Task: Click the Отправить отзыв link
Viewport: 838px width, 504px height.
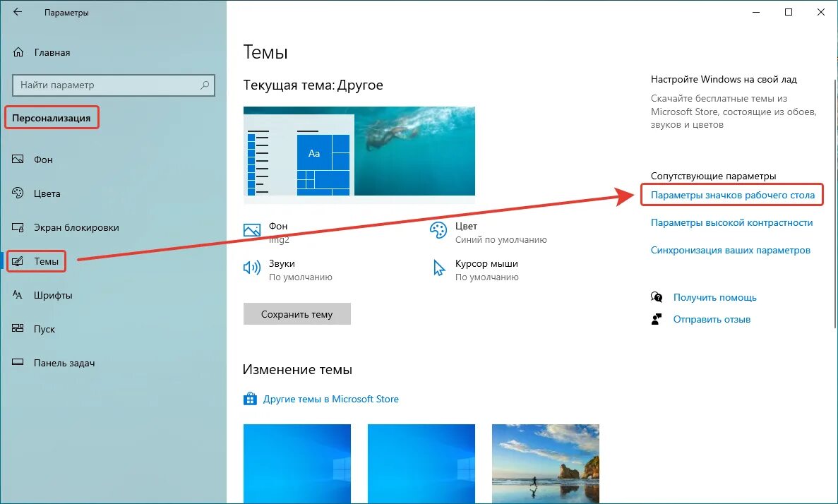Action: pyautogui.click(x=712, y=319)
